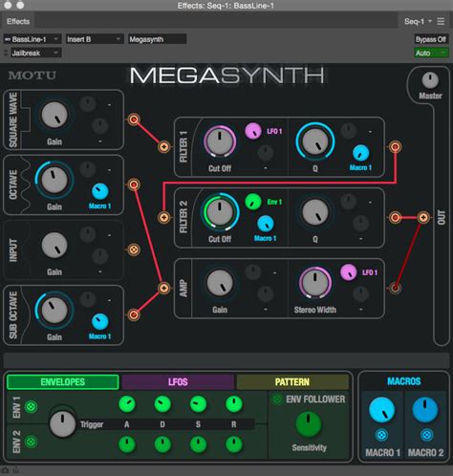The image size is (453, 476).
Task: Open the Insert B dropdown
Action: coord(95,39)
